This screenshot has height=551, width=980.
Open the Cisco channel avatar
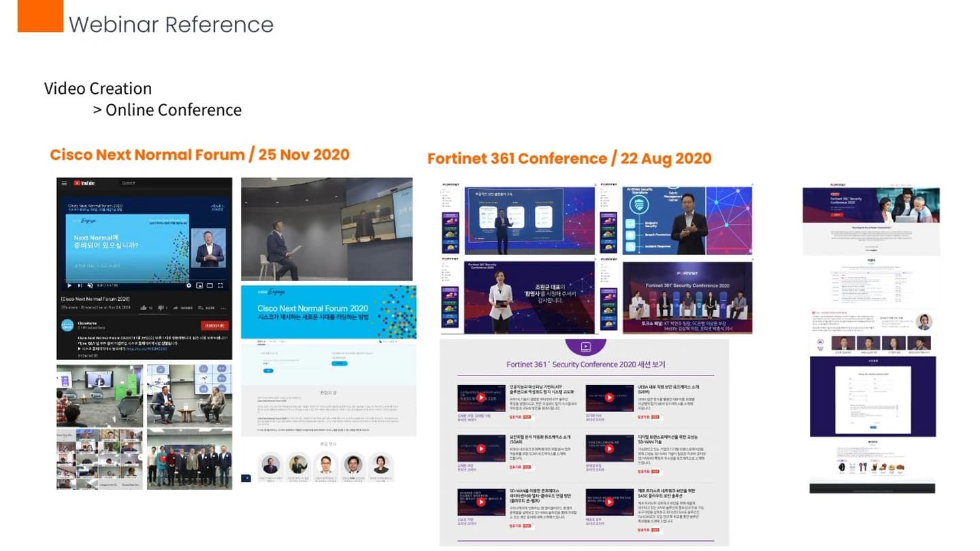67,326
